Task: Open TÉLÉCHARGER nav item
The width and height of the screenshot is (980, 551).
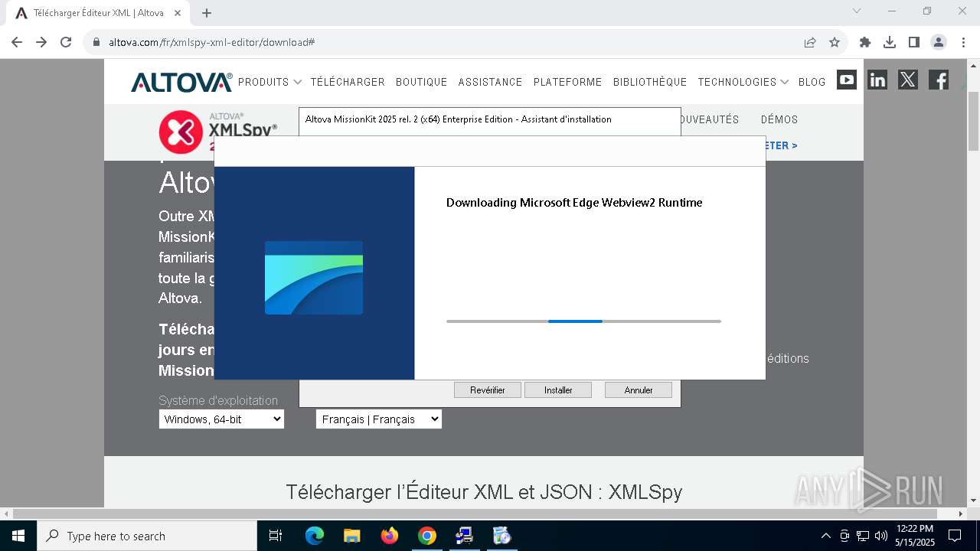Action: coord(348,82)
